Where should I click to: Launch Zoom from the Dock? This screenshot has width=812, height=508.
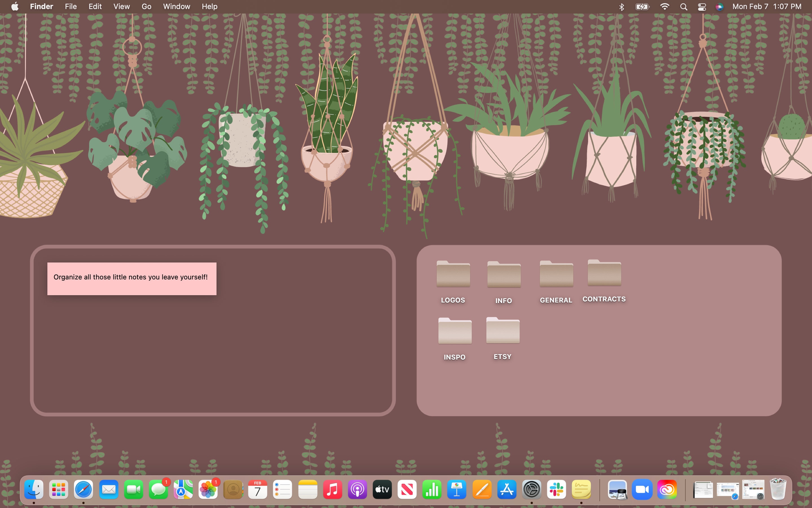[x=642, y=490]
